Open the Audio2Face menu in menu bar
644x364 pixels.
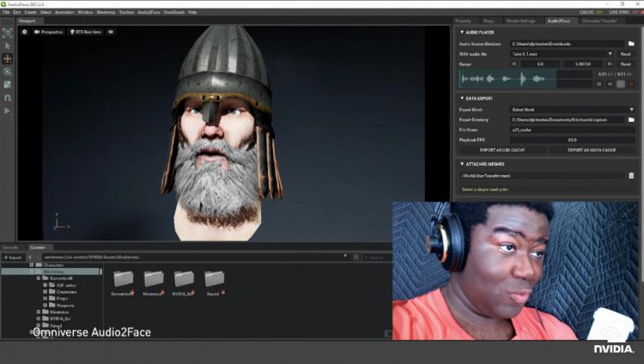click(149, 12)
